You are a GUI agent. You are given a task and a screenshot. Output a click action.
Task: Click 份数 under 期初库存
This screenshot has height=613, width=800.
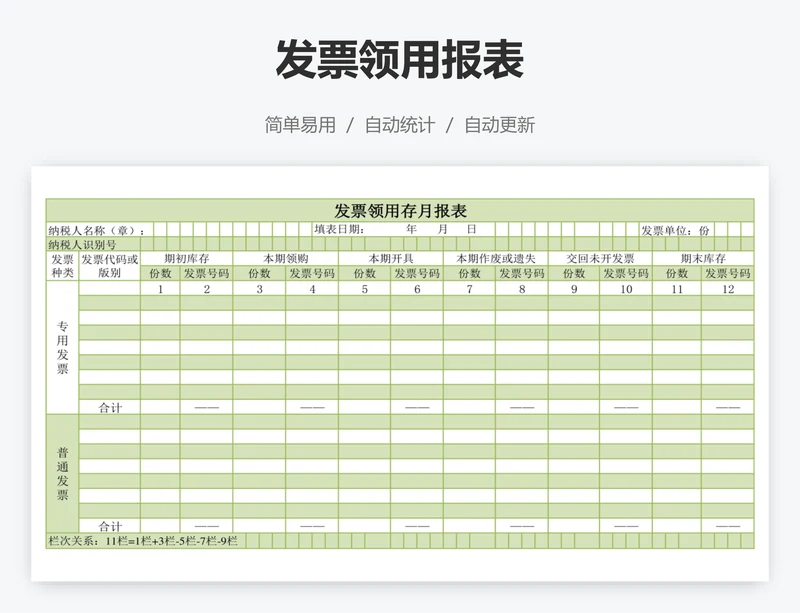pyautogui.click(x=160, y=274)
